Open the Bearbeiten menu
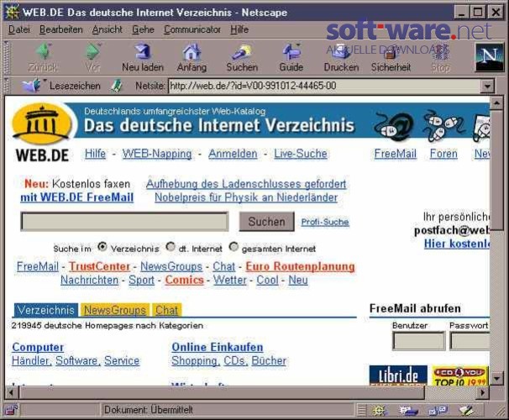Viewport: 509px width, 420px height. (x=61, y=29)
